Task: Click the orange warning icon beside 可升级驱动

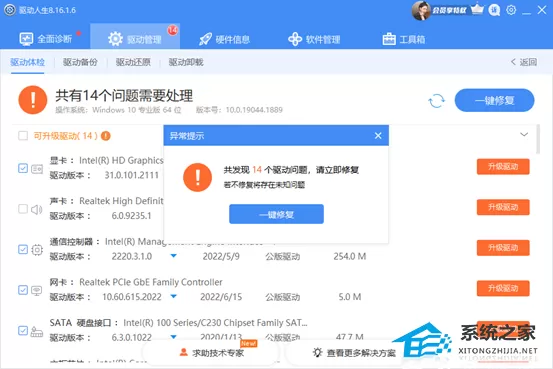Action: pyautogui.click(x=105, y=136)
